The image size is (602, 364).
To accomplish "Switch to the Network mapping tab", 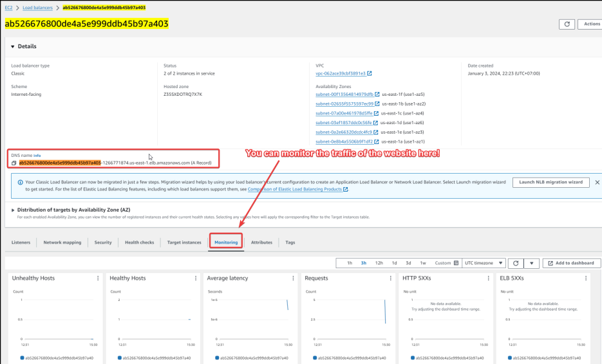I will pos(62,242).
